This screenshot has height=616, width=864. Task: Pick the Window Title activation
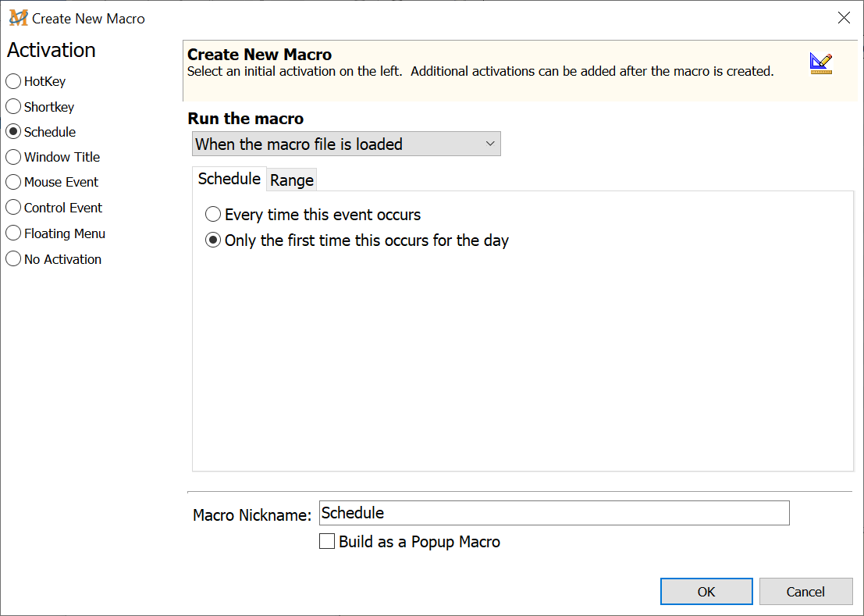click(13, 157)
